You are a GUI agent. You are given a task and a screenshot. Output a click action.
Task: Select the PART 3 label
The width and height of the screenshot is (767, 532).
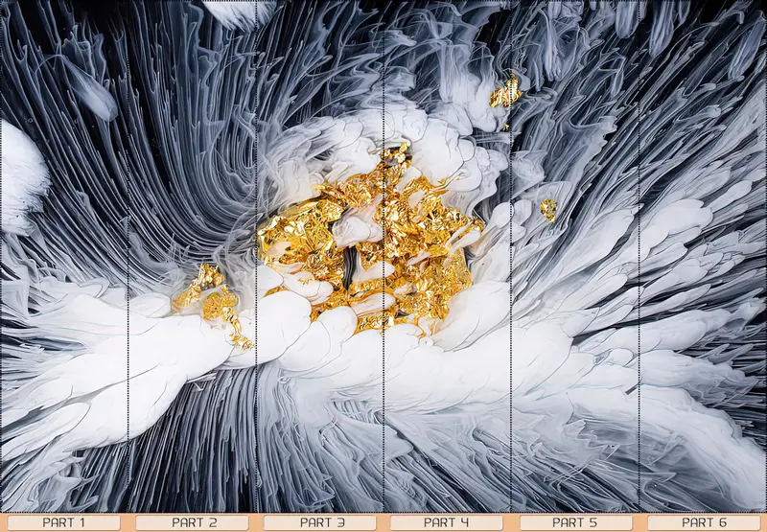(320, 522)
